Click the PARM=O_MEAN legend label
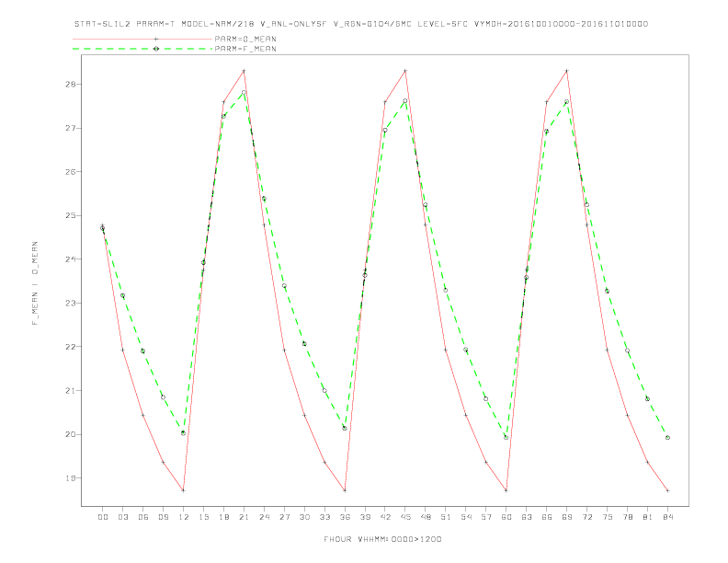 point(245,39)
